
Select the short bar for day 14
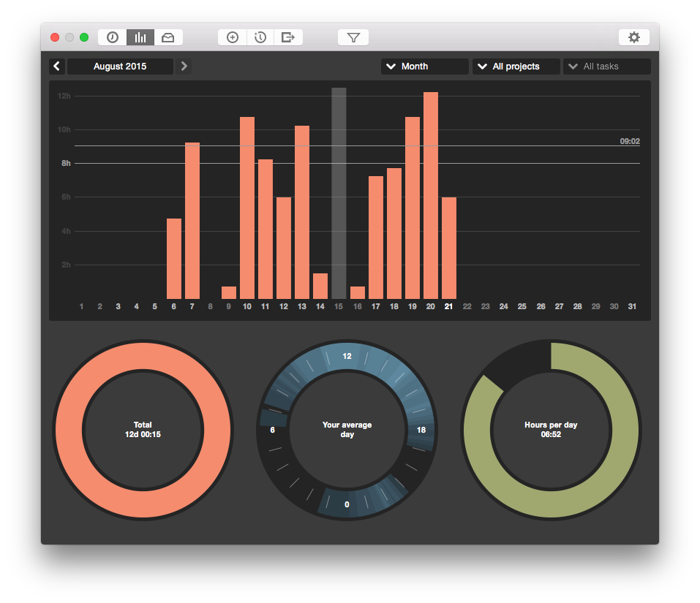tap(320, 286)
